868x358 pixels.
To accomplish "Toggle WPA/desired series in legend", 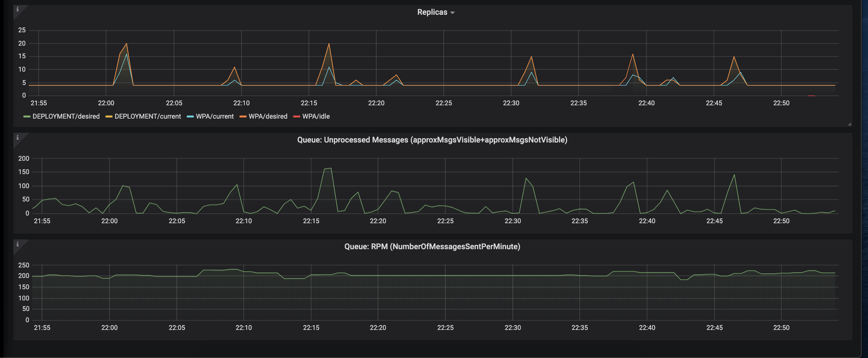I will [x=268, y=116].
